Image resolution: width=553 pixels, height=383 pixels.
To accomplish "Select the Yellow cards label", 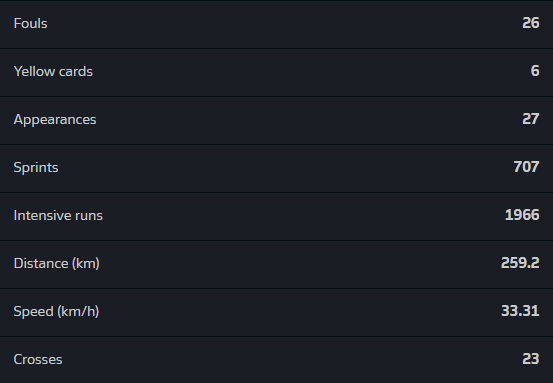I will [53, 72].
